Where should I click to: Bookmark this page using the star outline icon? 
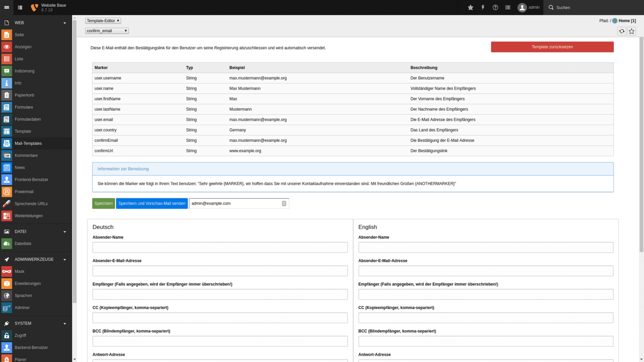pos(631,31)
